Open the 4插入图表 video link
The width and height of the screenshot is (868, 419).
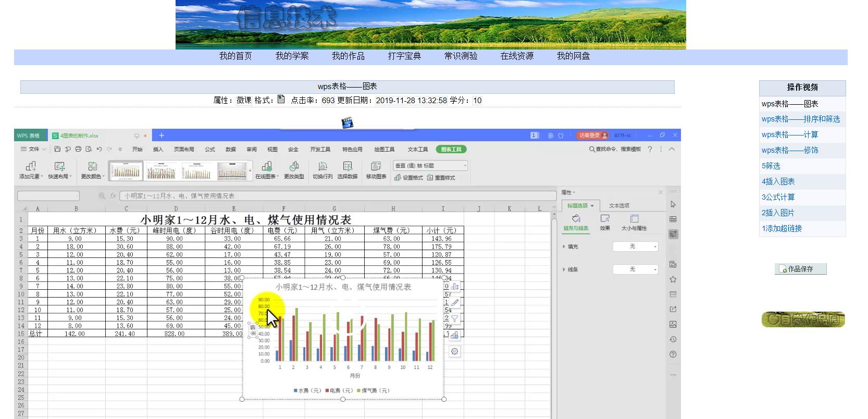pyautogui.click(x=778, y=181)
